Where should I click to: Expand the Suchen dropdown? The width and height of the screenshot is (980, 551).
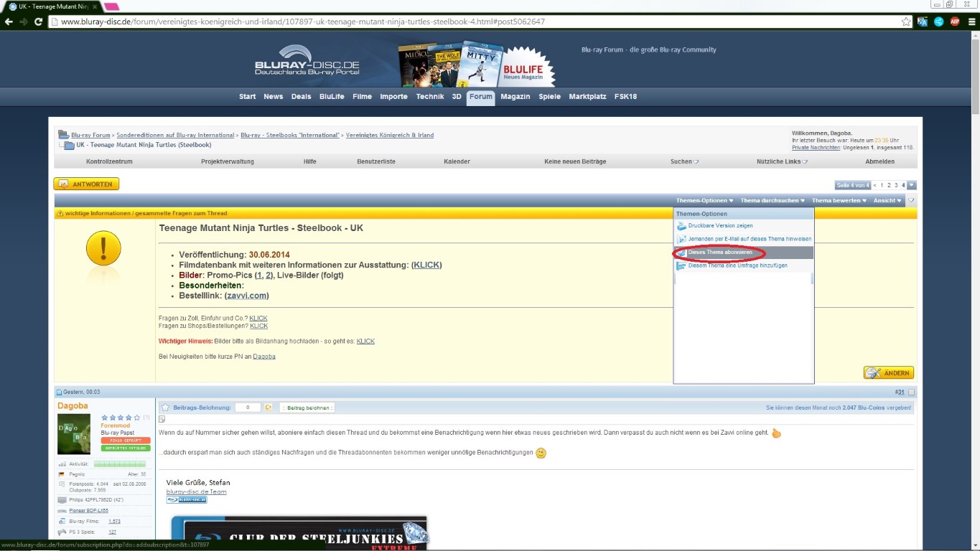[x=685, y=161]
